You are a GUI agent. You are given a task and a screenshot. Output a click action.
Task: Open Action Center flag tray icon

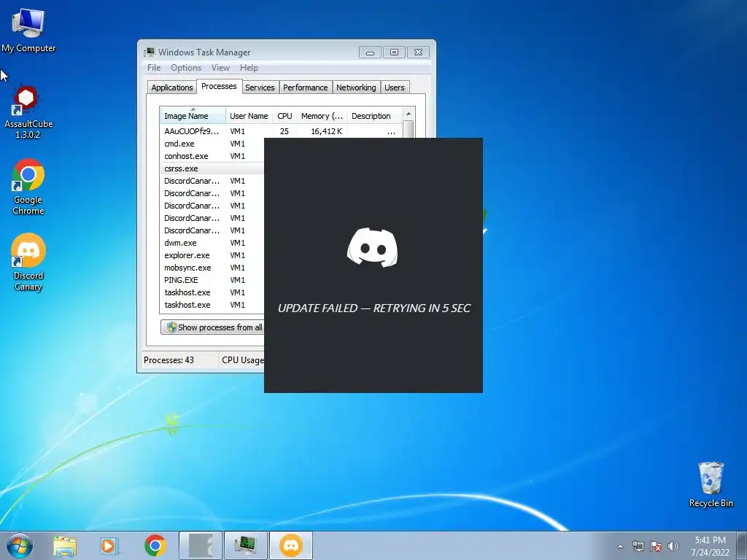[656, 546]
